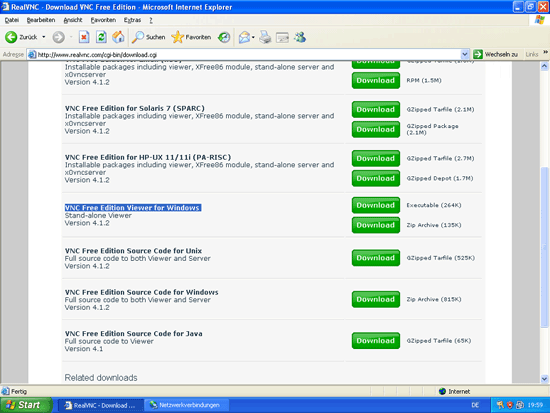Print the page with printer icon
Image resolution: width=550 pixels, height=413 pixels.
coord(265,37)
